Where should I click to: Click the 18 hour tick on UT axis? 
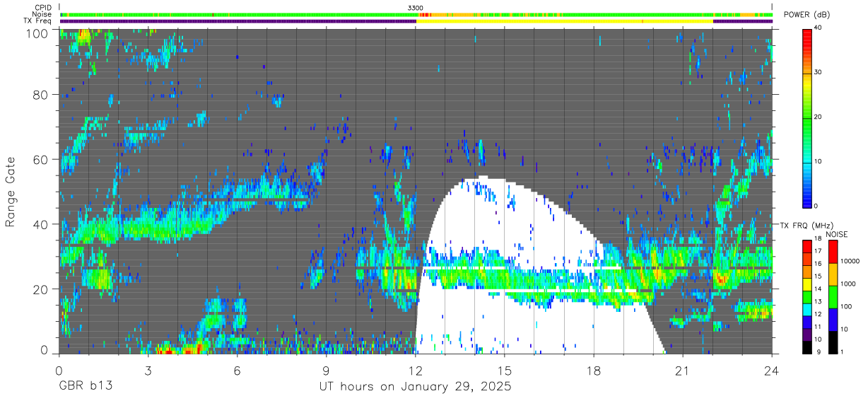594,371
